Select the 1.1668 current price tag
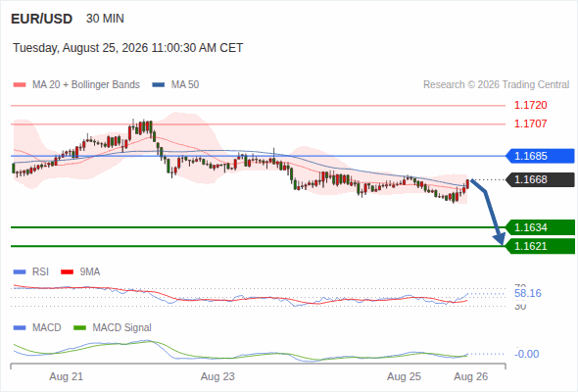This screenshot has height=392, width=578. tap(540, 179)
